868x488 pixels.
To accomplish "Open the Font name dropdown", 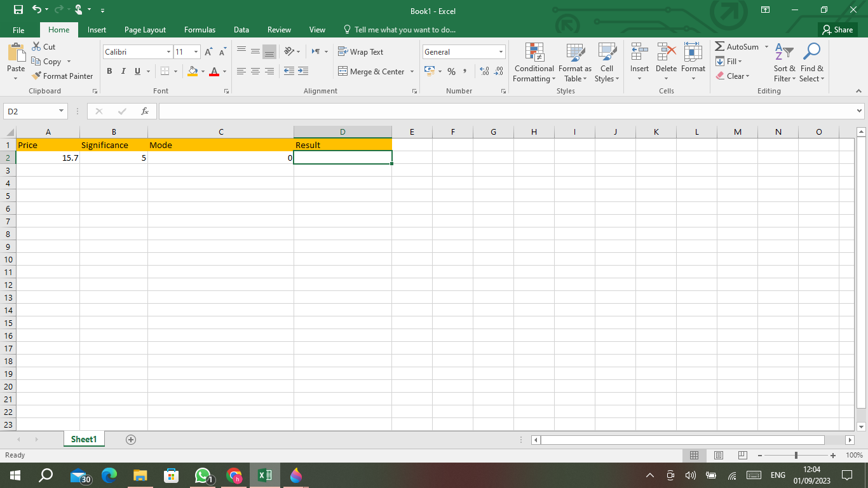I will pyautogui.click(x=169, y=51).
